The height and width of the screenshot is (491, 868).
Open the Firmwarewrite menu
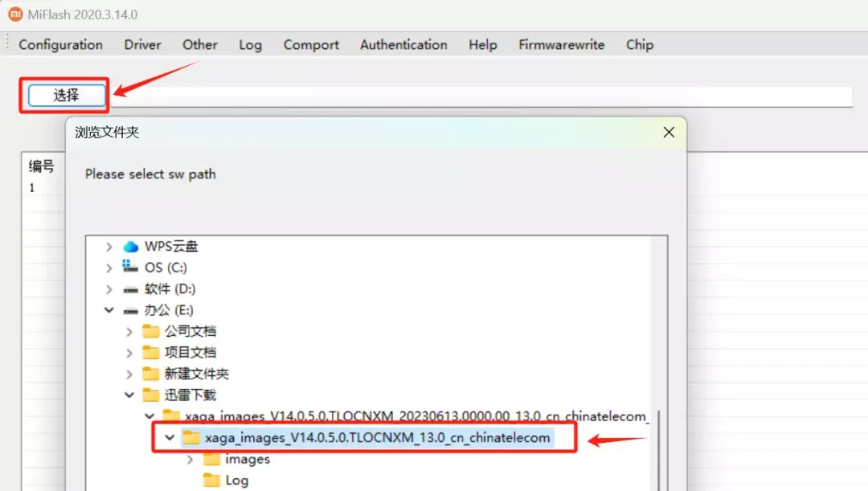coord(561,45)
